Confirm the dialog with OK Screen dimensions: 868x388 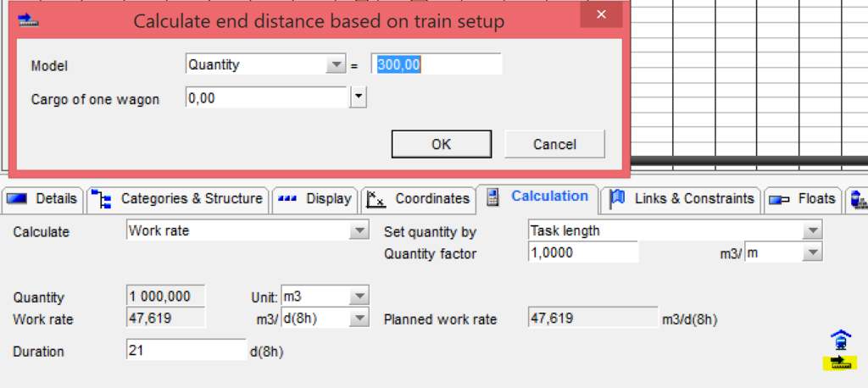[441, 145]
